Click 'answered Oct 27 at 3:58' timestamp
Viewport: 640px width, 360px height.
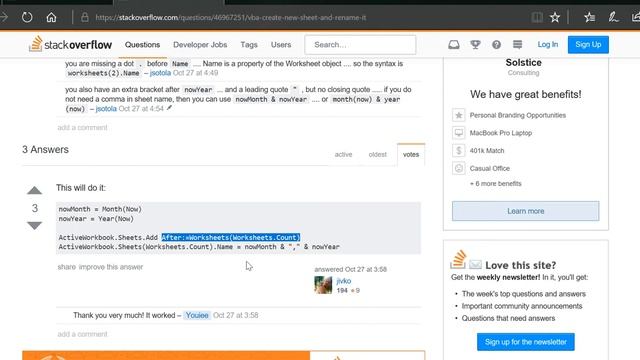coord(351,269)
